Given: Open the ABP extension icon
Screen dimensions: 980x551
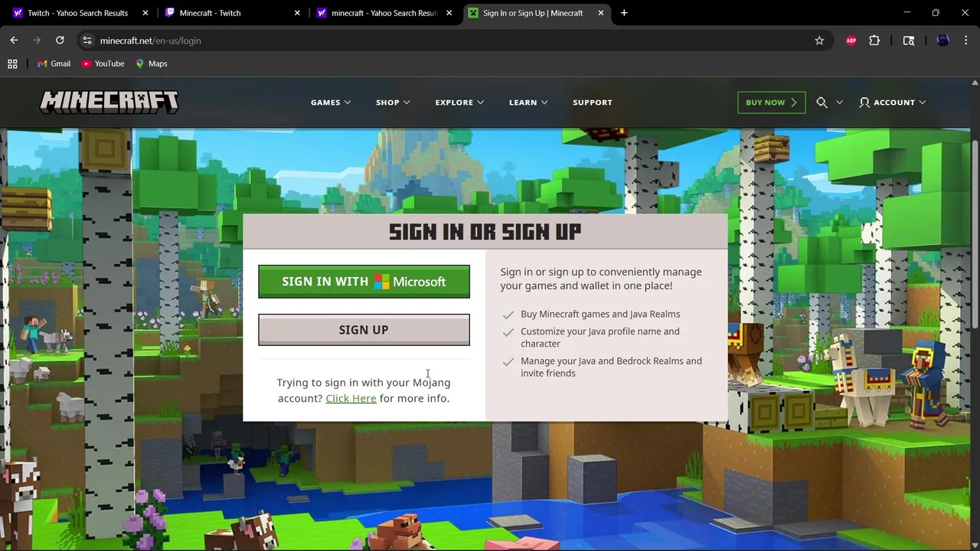Looking at the screenshot, I should click(x=851, y=41).
